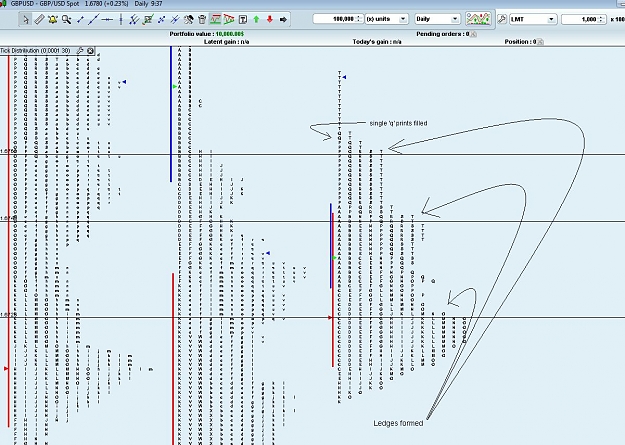Click the wrench icon beside LMT
The height and width of the screenshot is (445, 625).
click(x=502, y=19)
